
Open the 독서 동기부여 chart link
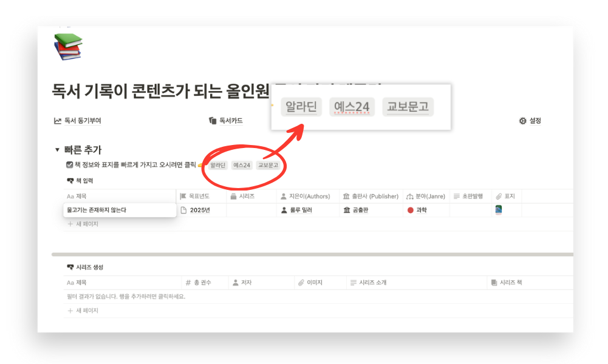78,121
